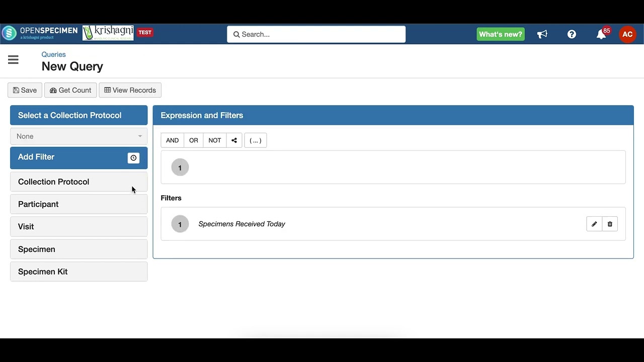Image resolution: width=644 pixels, height=362 pixels.
Task: Expand the Participant filter group
Action: click(79, 204)
